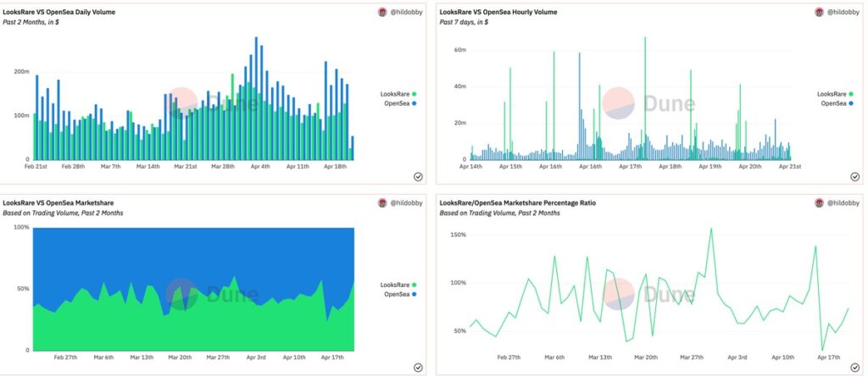Click 'Apr 21st' label on Hourly Volume axis

click(790, 166)
